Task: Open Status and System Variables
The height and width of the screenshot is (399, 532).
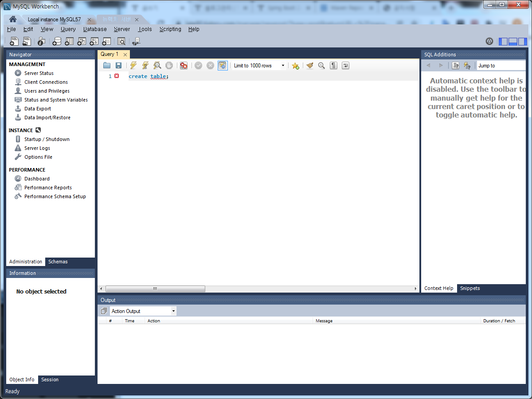Action: 56,100
